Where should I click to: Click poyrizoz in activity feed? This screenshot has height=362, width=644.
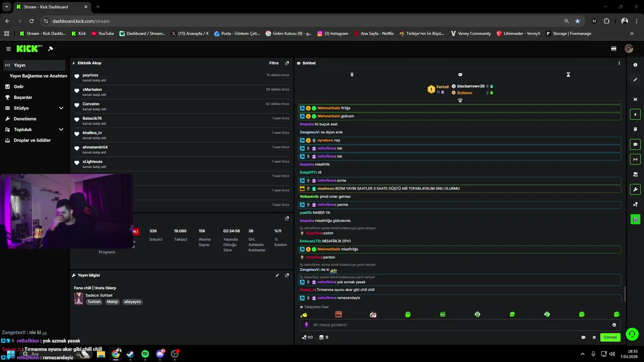[91, 75]
